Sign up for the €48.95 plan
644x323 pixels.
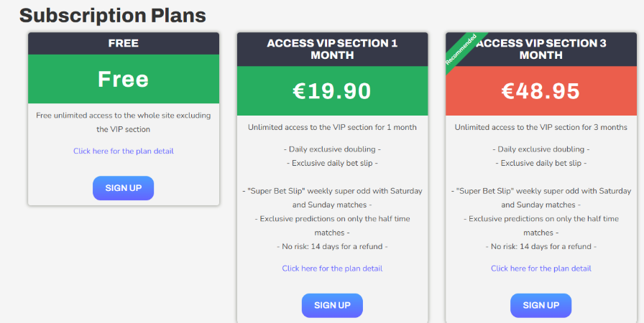540,305
